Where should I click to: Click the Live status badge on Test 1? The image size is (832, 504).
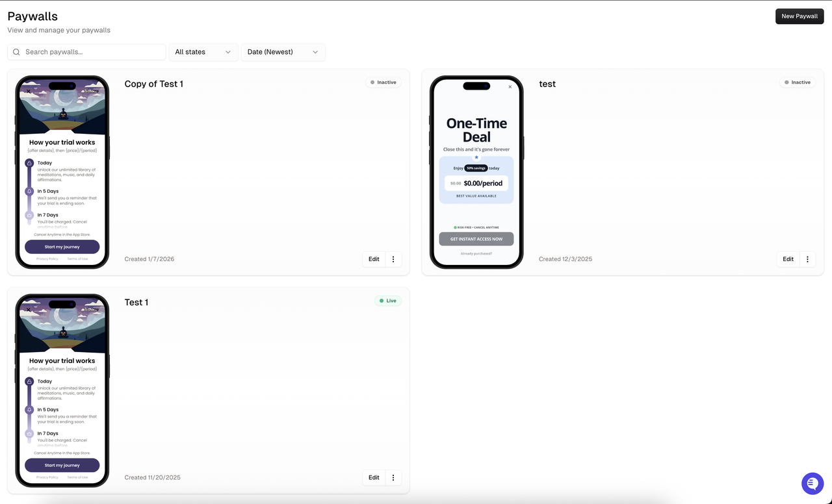click(x=388, y=301)
